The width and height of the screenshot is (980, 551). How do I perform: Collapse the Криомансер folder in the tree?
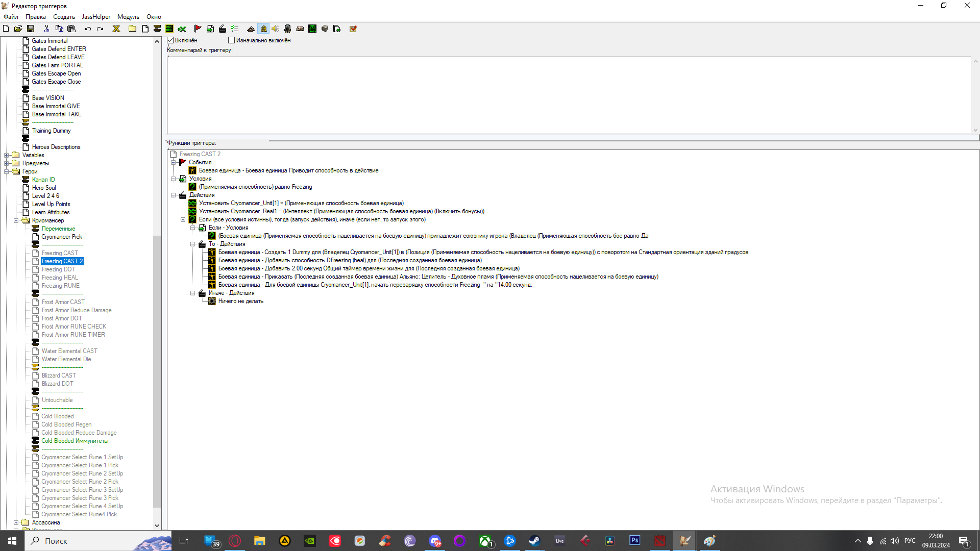(x=16, y=221)
